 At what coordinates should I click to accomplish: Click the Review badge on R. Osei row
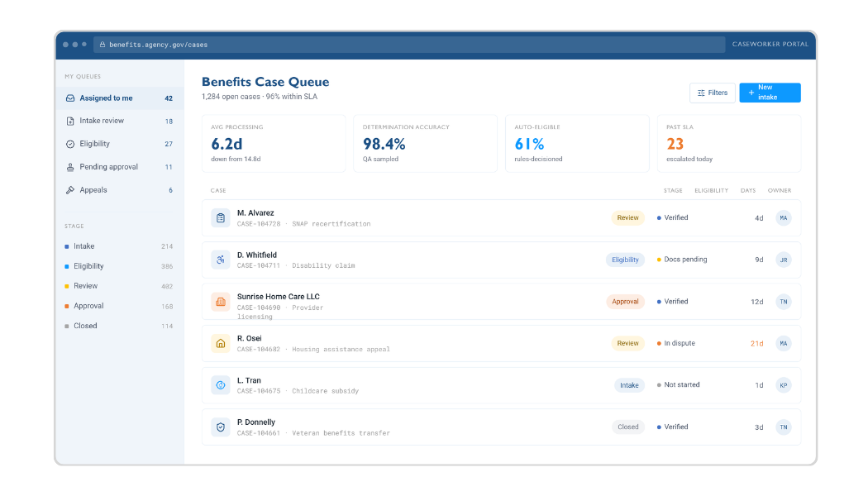(x=627, y=343)
